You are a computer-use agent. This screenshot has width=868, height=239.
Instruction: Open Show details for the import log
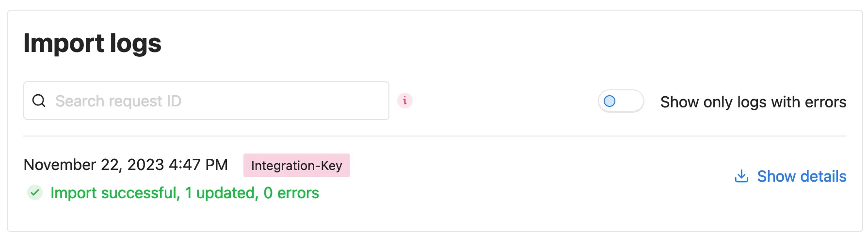click(790, 176)
